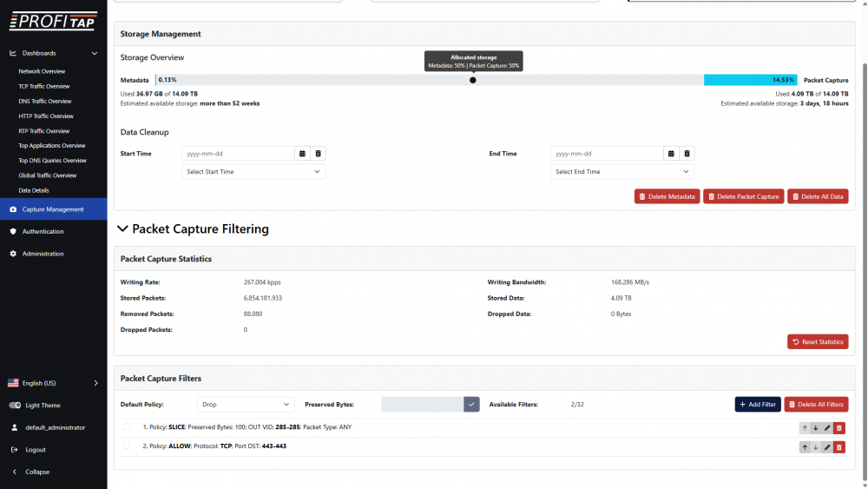This screenshot has height=489, width=868.
Task: Clear End Time date with trash icon
Action: (687, 154)
